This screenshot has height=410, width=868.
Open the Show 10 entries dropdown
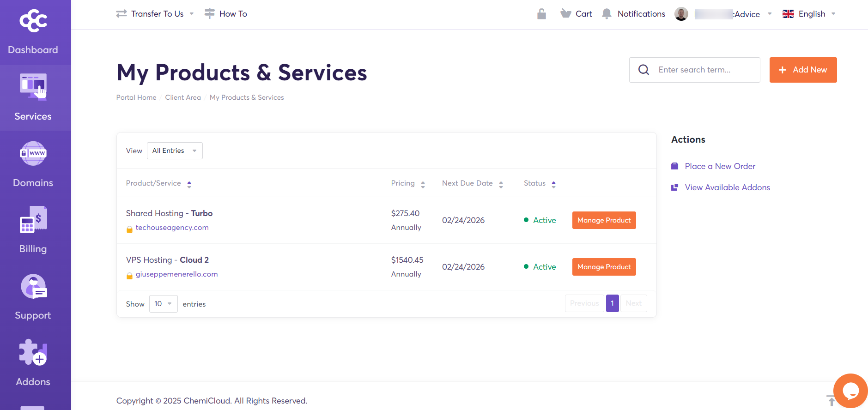164,304
